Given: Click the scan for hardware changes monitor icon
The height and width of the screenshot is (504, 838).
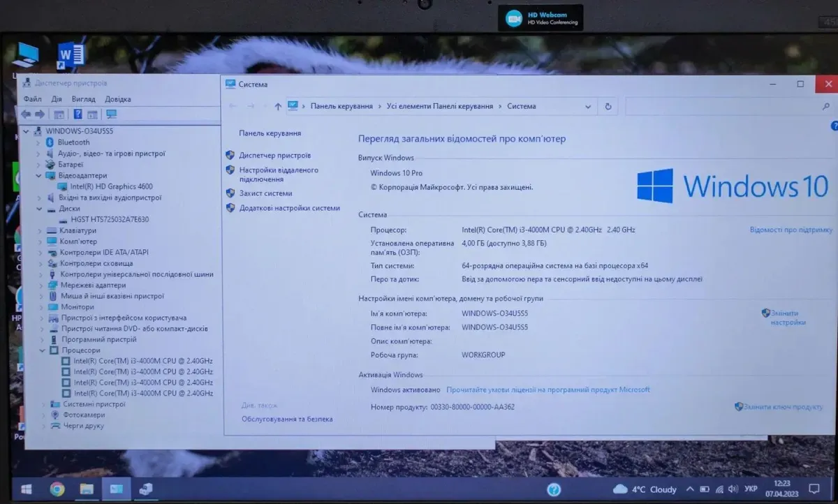Looking at the screenshot, I should [x=112, y=114].
